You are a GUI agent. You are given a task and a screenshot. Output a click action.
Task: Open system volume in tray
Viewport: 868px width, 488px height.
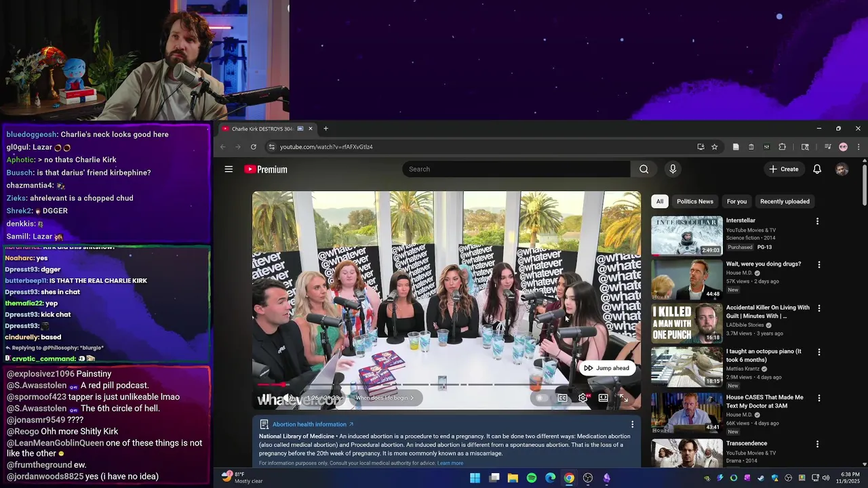click(x=826, y=478)
